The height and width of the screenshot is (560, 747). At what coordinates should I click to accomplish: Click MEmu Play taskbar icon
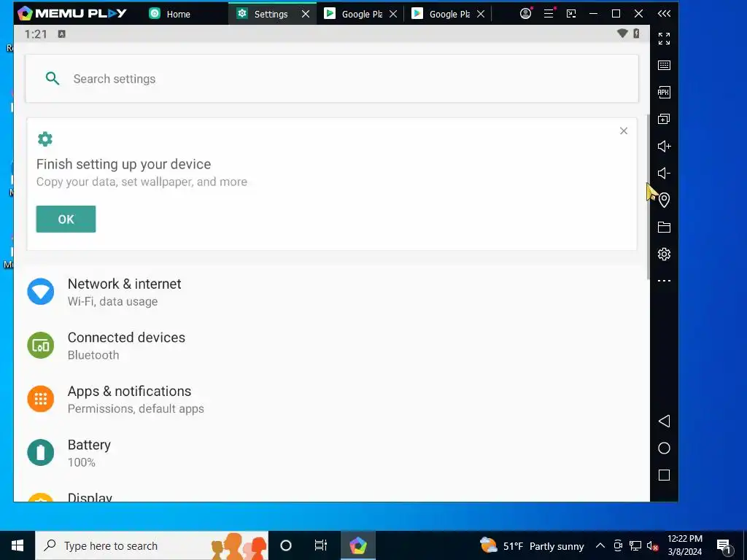point(357,545)
